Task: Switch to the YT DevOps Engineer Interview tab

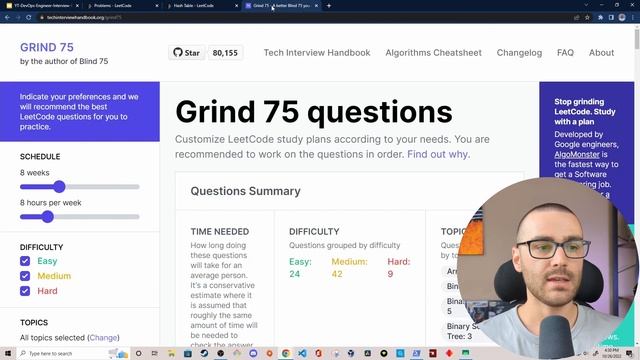Action: [x=42, y=6]
